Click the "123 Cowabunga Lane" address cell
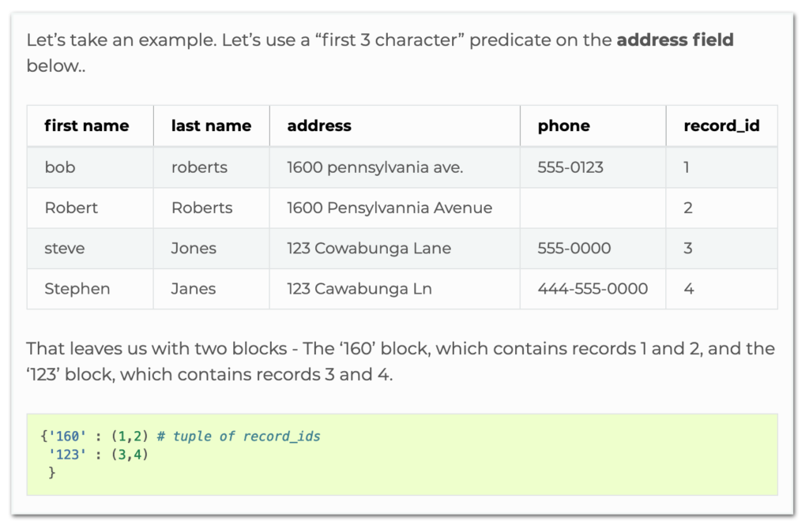Viewport: 809px width, 532px height. (x=369, y=248)
